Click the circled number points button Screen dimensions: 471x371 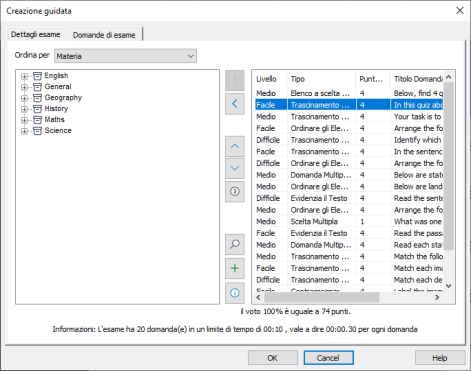[235, 191]
